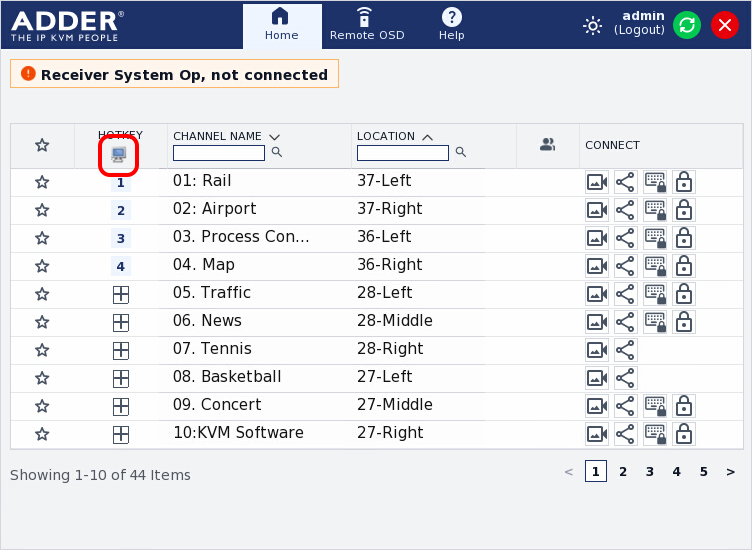Click the 27-Right location cell
The image size is (752, 550).
[x=390, y=433]
